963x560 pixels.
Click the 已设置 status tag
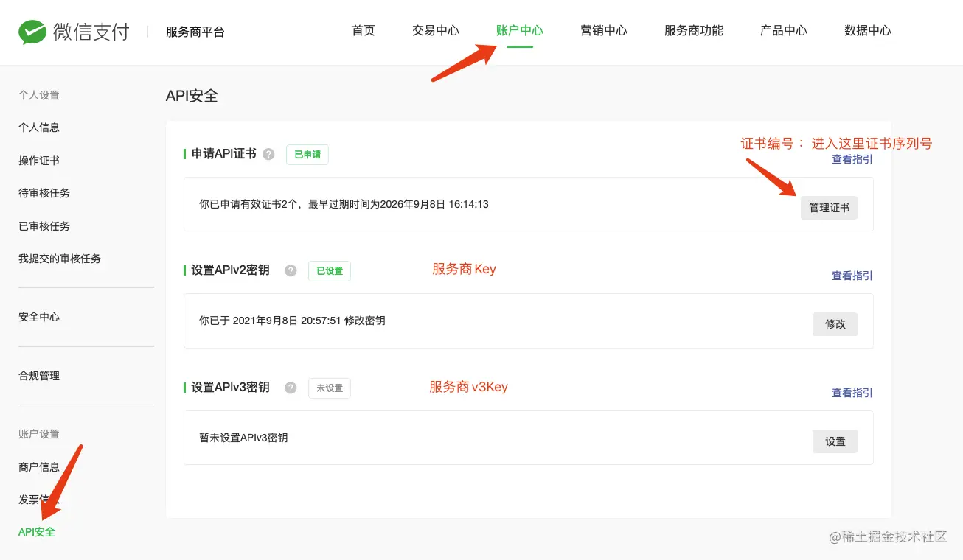click(330, 271)
